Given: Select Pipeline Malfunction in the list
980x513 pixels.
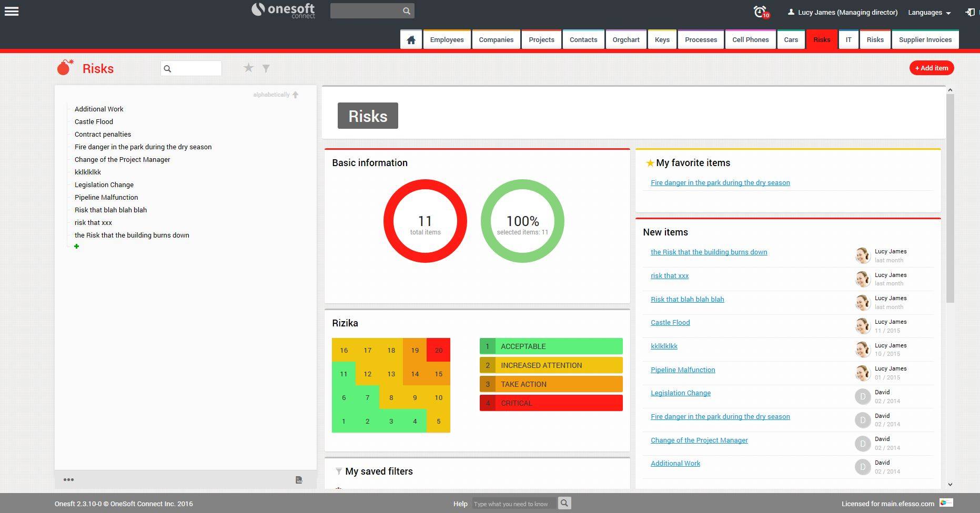Looking at the screenshot, I should tap(106, 198).
